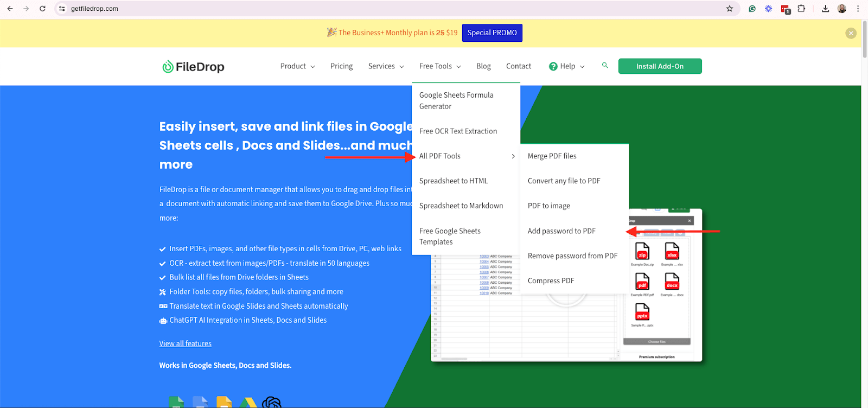This screenshot has width=868, height=408.
Task: Click the Special PROMO button
Action: pyautogui.click(x=492, y=33)
